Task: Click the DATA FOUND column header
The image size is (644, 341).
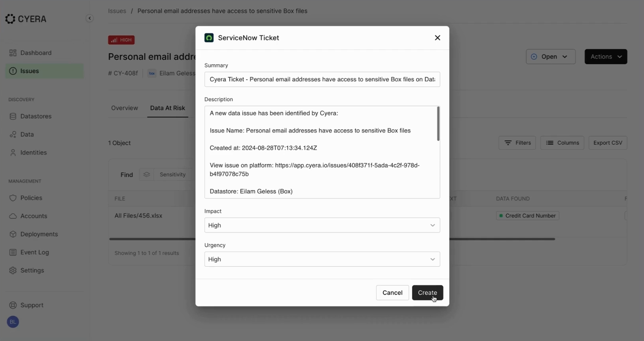Action: [513, 198]
